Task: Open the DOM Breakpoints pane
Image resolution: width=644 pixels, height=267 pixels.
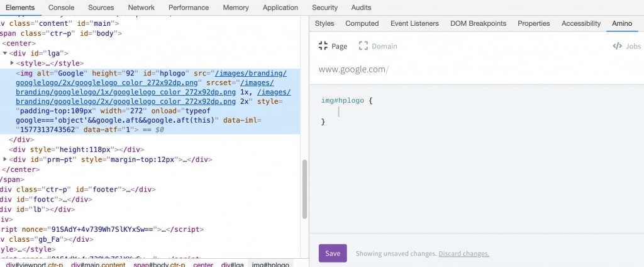Action: tap(478, 23)
